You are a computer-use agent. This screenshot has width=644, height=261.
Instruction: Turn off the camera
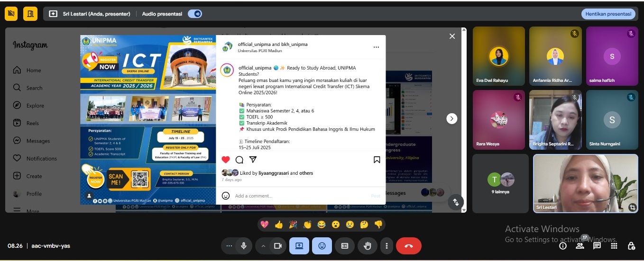point(278,246)
